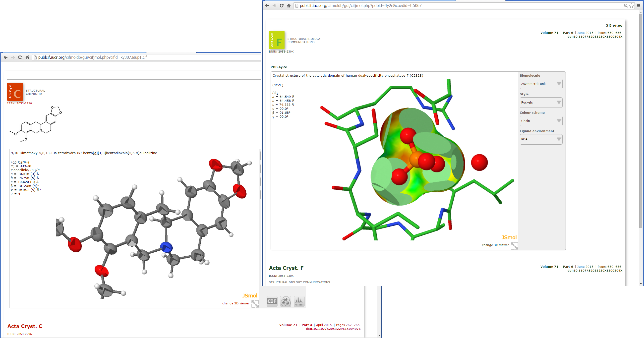The width and height of the screenshot is (644, 338).
Task: Click the 'June 2015' text in top header
Action: tap(585, 33)
